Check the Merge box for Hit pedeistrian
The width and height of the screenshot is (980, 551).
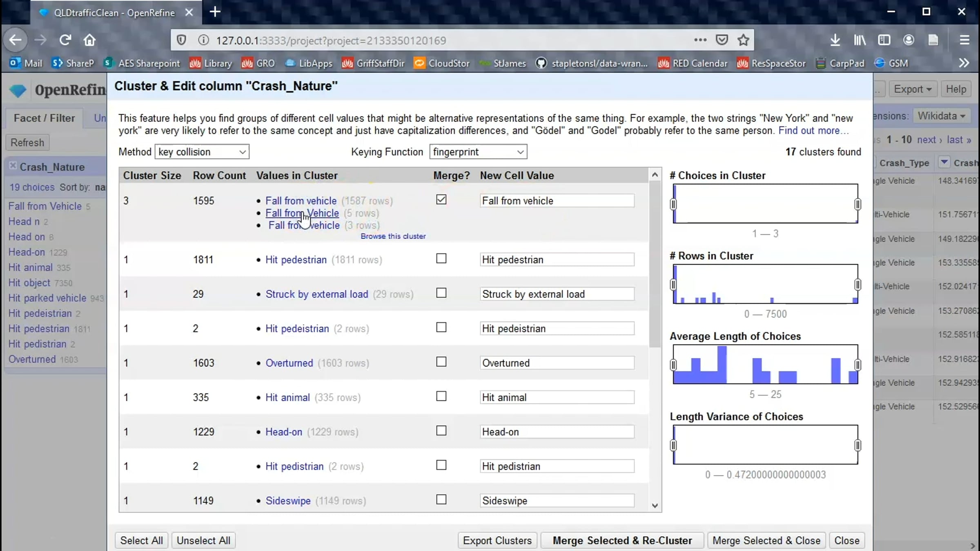tap(441, 327)
